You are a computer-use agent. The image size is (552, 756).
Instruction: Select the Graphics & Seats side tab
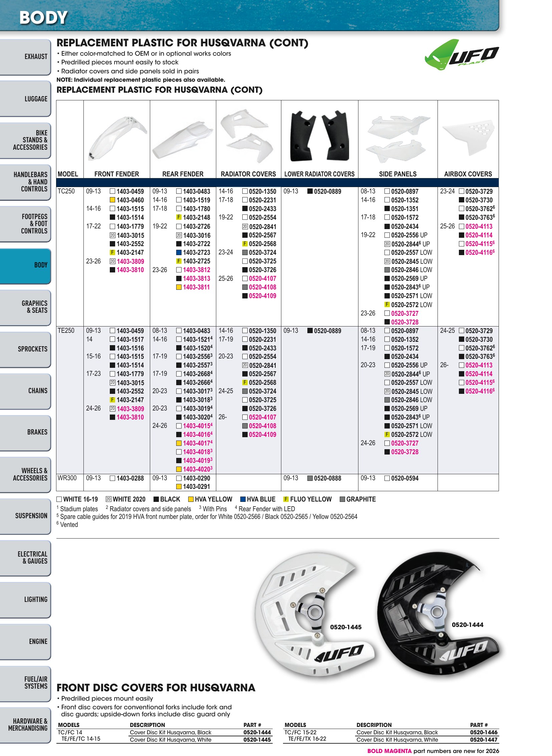coord(25,307)
